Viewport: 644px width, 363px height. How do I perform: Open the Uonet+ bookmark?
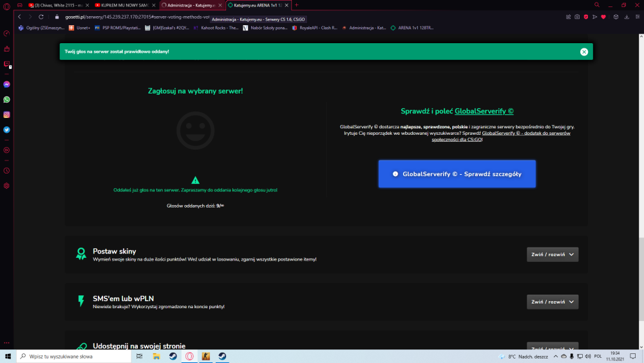coord(80,28)
